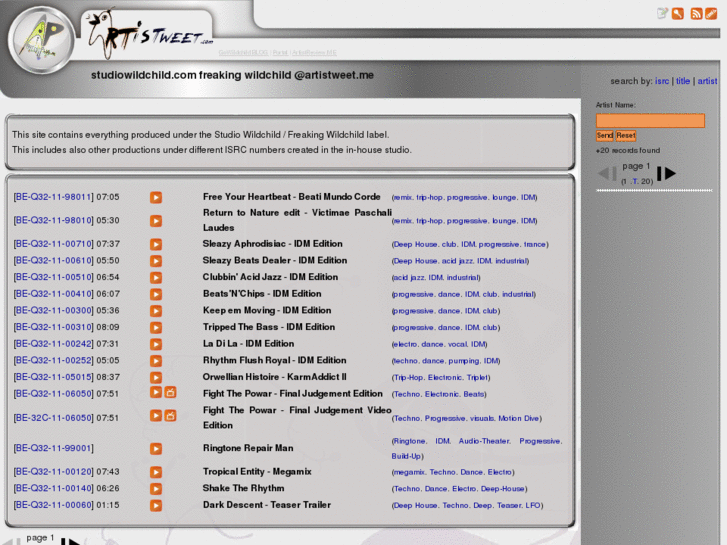Click the ArtisTweet.com logo banner

pos(149,33)
